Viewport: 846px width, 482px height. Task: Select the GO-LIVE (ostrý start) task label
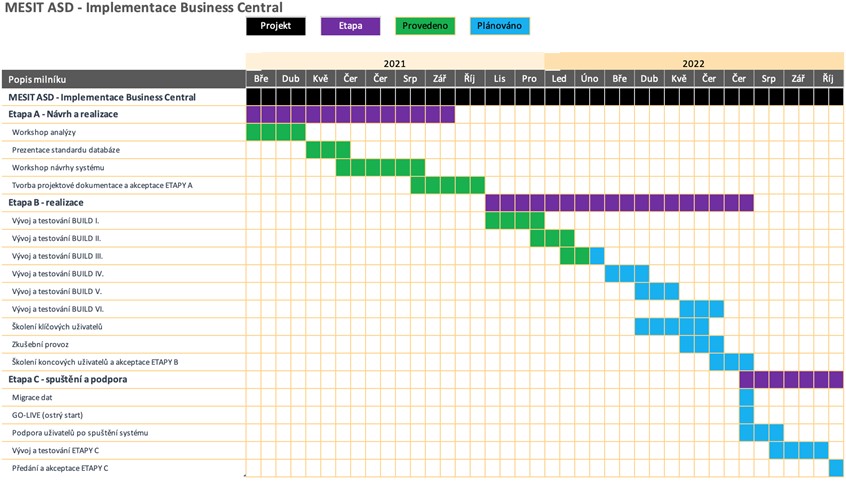pos(53,415)
